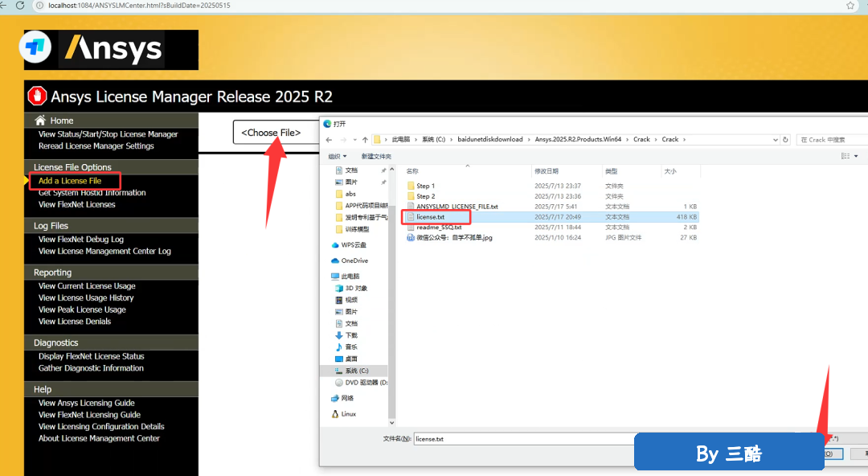This screenshot has width=868, height=476.
Task: Select 音乐 music in navigation pane
Action: tap(346, 347)
